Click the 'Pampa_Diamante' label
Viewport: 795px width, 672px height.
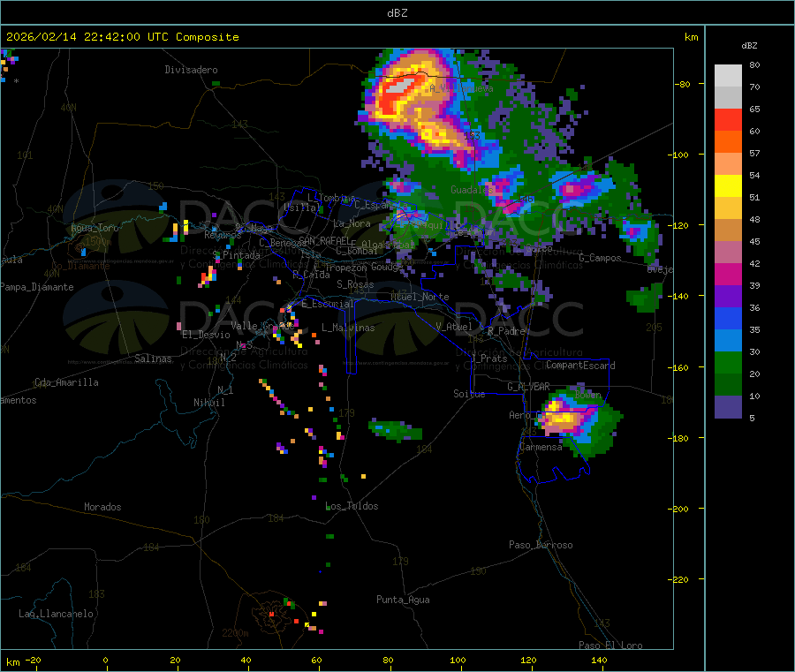point(36,287)
